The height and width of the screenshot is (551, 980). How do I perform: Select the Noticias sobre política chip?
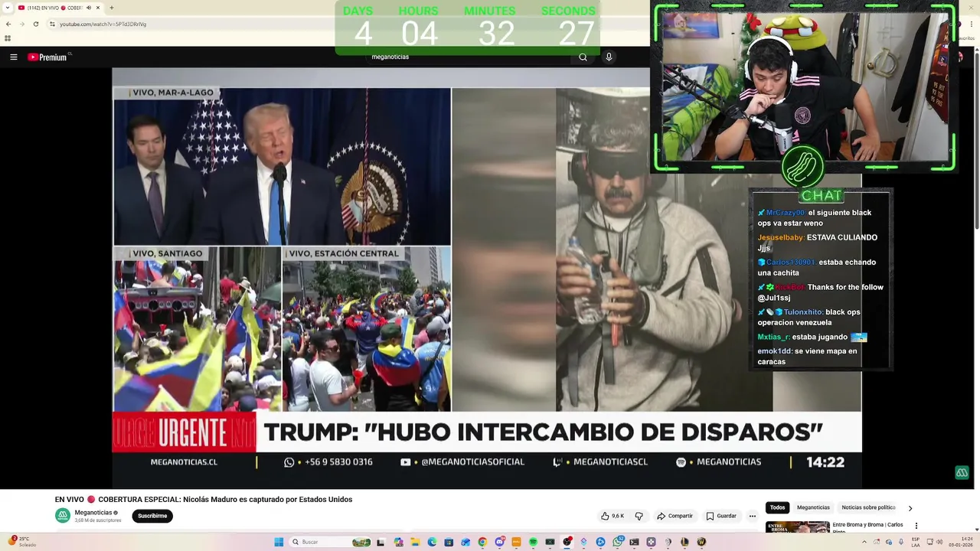[x=868, y=507]
